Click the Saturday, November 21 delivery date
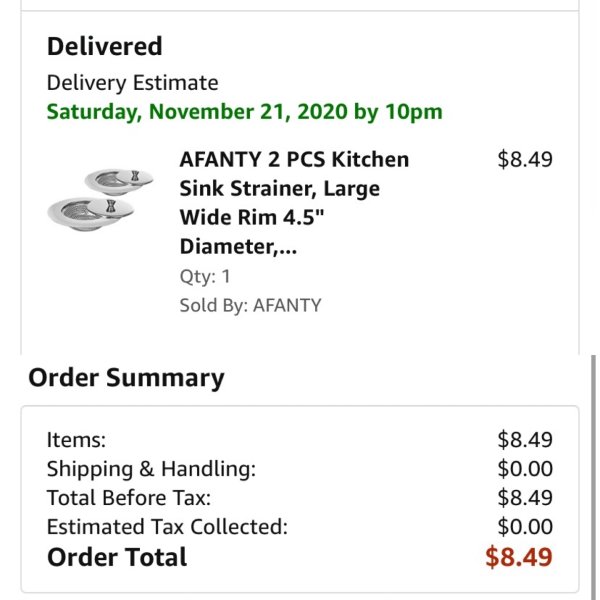 tap(245, 112)
